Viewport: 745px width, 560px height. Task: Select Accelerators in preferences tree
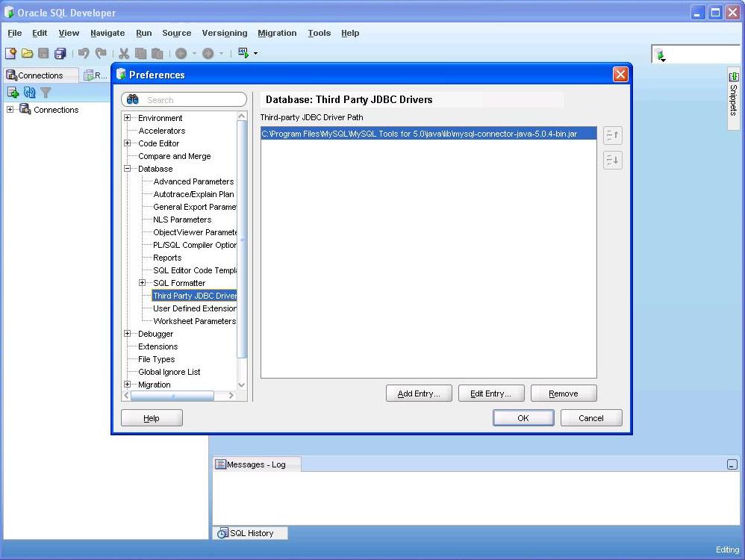(x=161, y=130)
